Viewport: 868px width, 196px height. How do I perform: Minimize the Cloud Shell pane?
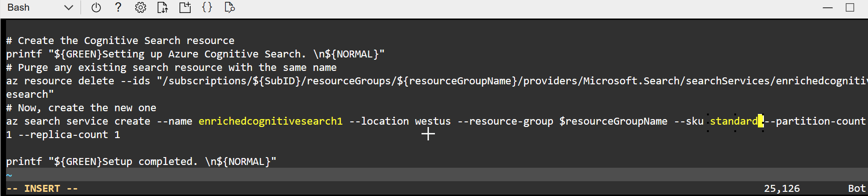pyautogui.click(x=828, y=7)
